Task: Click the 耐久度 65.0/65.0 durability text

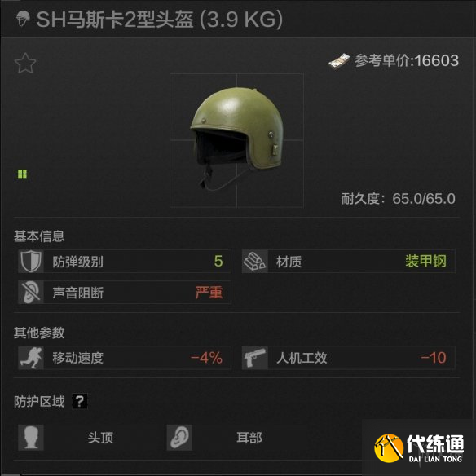Action: coord(399,199)
